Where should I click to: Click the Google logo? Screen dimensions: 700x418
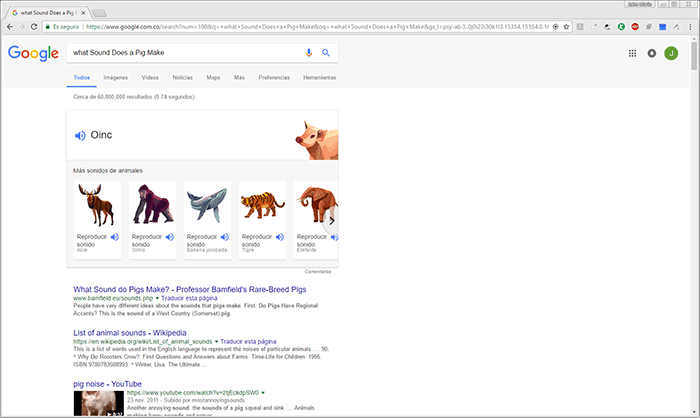pos(33,53)
